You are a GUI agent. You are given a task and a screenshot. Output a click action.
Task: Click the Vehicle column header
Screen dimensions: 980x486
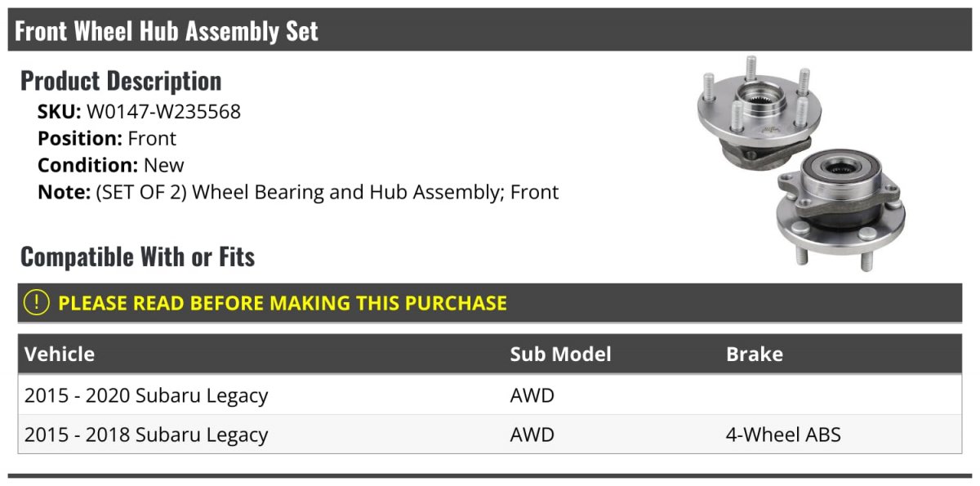click(60, 354)
